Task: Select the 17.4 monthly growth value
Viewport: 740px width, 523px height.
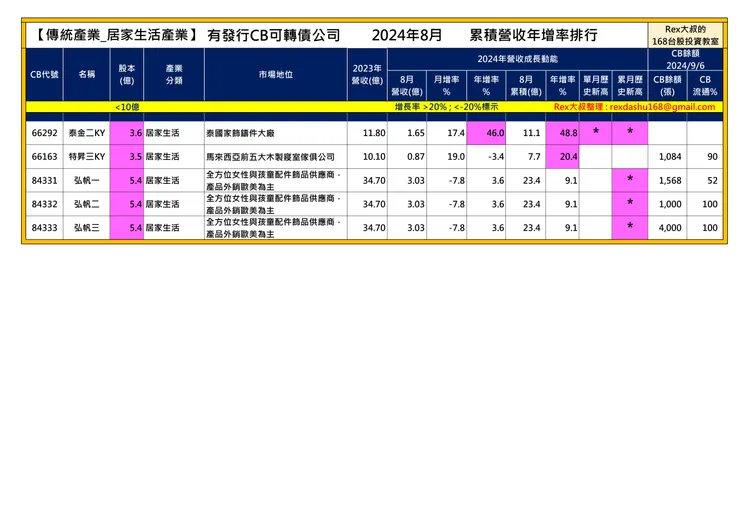Action: click(x=456, y=133)
